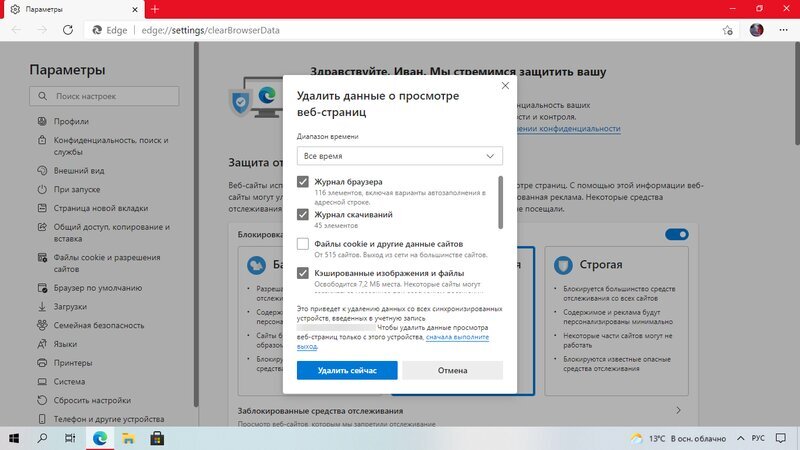Click the browser refresh button
The image size is (800, 450).
click(x=68, y=30)
